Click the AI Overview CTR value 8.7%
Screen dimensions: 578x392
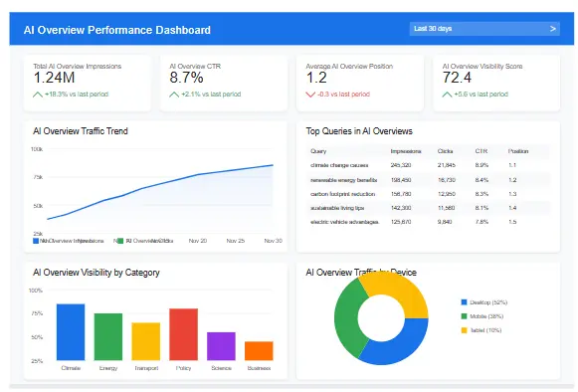(x=186, y=78)
